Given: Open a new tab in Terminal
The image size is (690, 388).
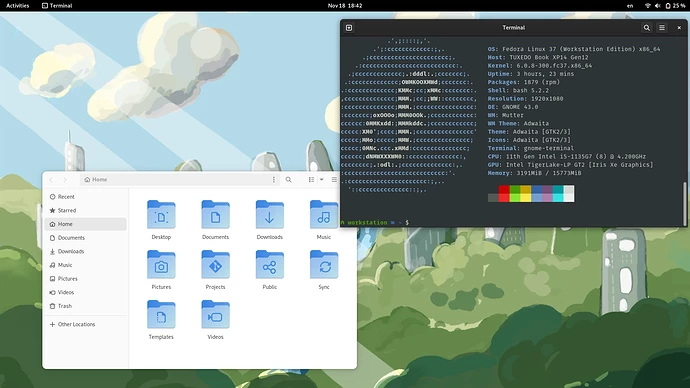Looking at the screenshot, I should pos(349,28).
